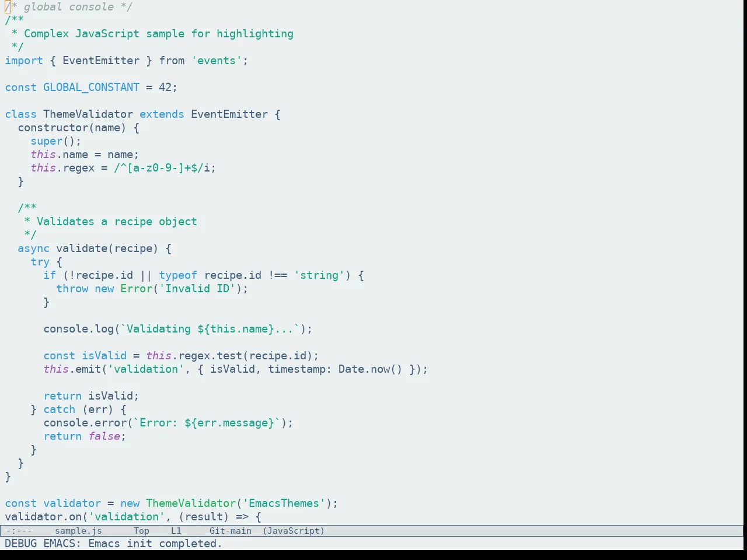This screenshot has height=560, width=747.
Task: Click 'Validates a recipe object' comment text
Action: pyautogui.click(x=117, y=222)
